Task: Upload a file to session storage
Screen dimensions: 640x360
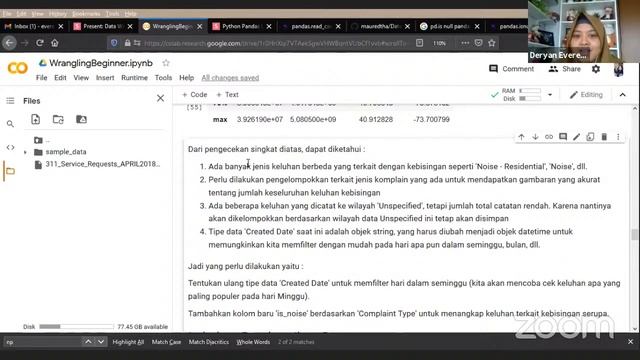Action: click(x=36, y=119)
